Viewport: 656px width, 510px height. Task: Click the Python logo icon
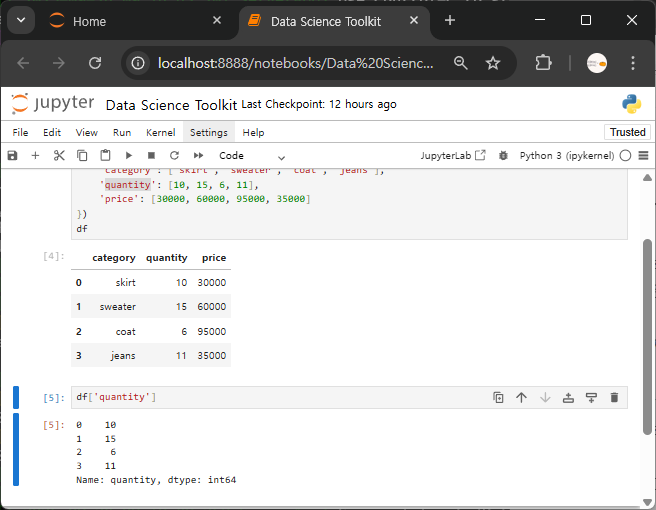631,104
